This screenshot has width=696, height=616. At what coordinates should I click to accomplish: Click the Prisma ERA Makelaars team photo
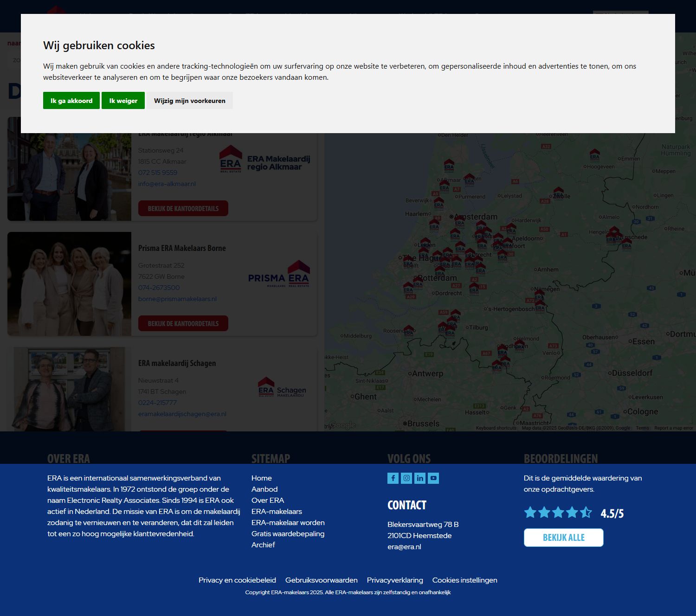(x=69, y=283)
